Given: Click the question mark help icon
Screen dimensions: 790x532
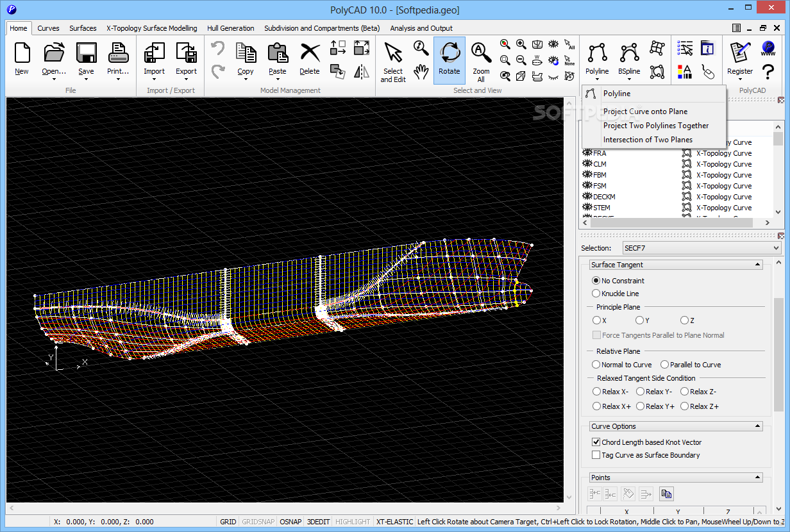Looking at the screenshot, I should [x=768, y=71].
